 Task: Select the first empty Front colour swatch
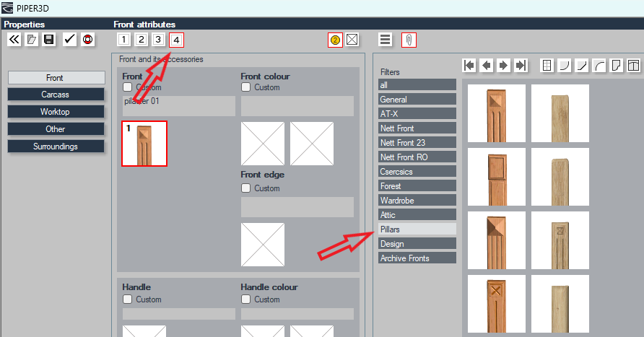[263, 144]
